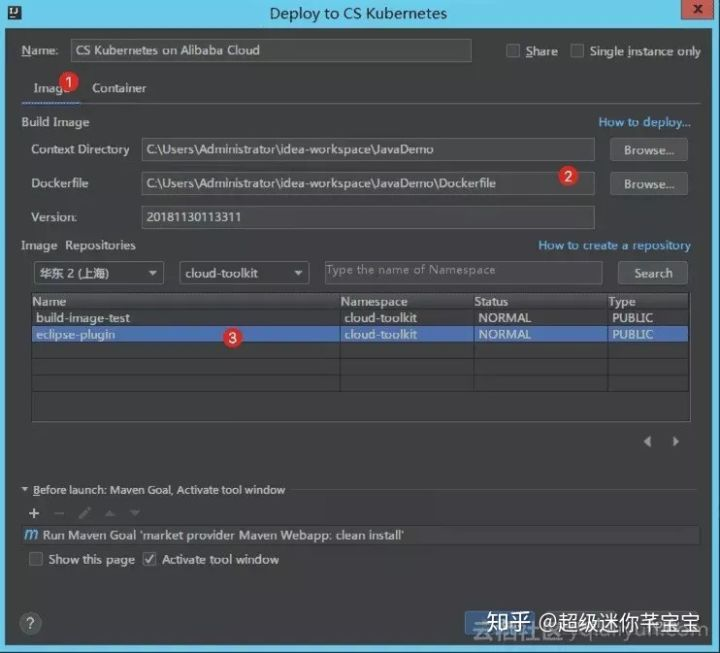Open How to create a repository link
This screenshot has width=720, height=653.
(x=614, y=245)
